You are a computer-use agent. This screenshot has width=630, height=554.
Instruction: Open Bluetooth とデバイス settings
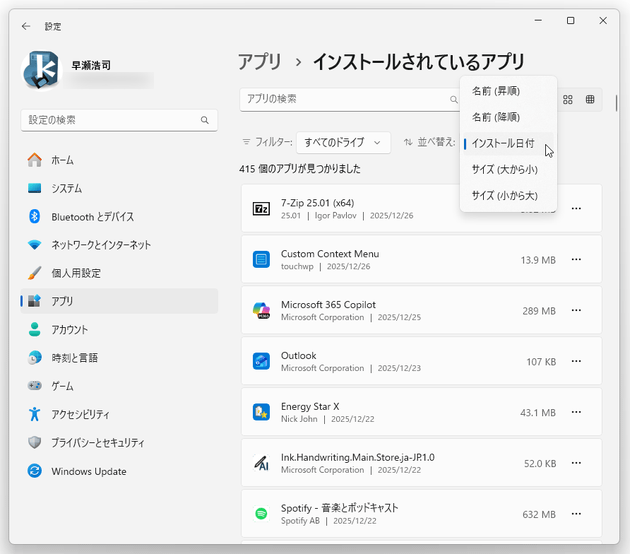[x=119, y=217]
